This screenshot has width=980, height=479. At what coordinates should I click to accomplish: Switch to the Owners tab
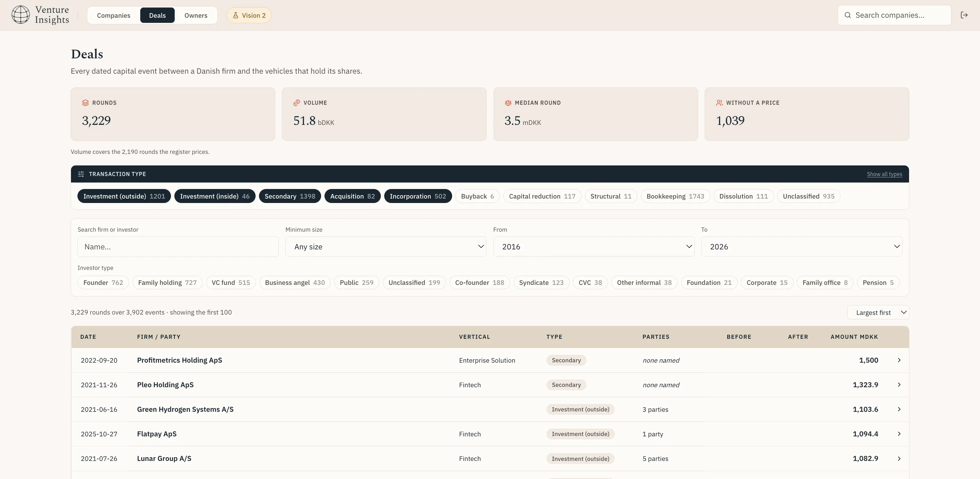click(196, 15)
